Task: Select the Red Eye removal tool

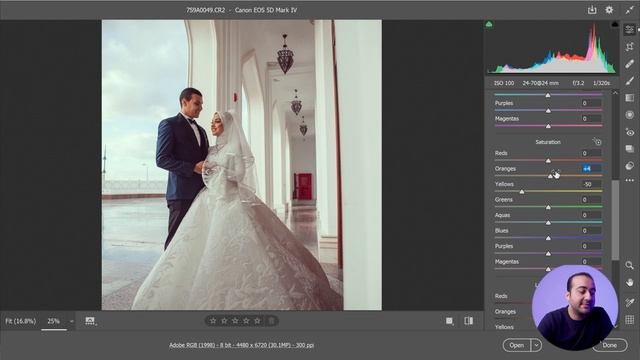Action: [x=629, y=132]
